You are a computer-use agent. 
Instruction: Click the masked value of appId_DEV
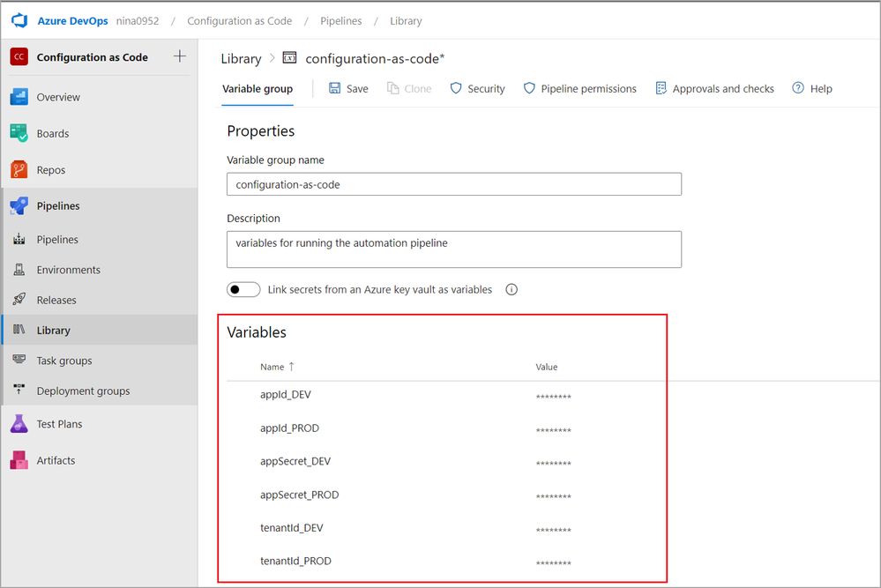click(x=554, y=397)
